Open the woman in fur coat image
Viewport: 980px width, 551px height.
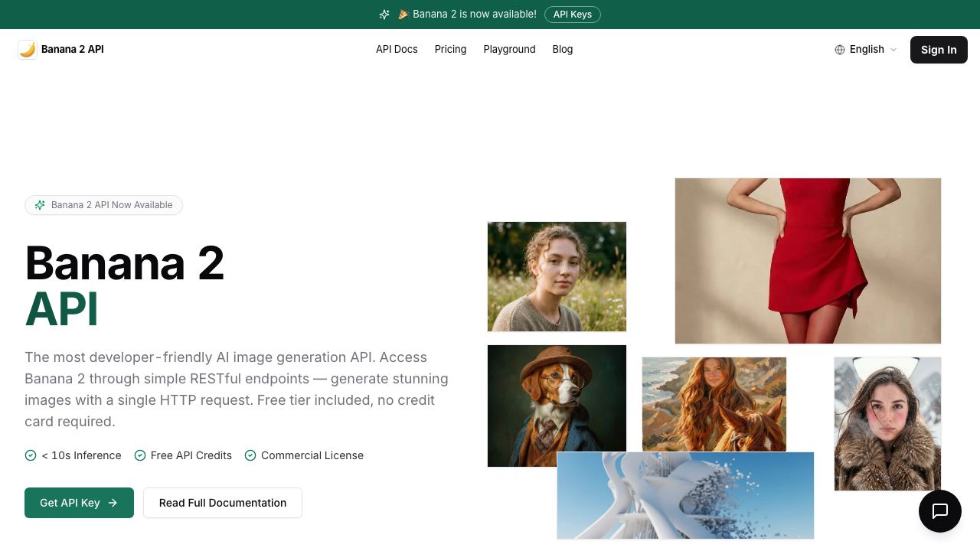(x=887, y=423)
